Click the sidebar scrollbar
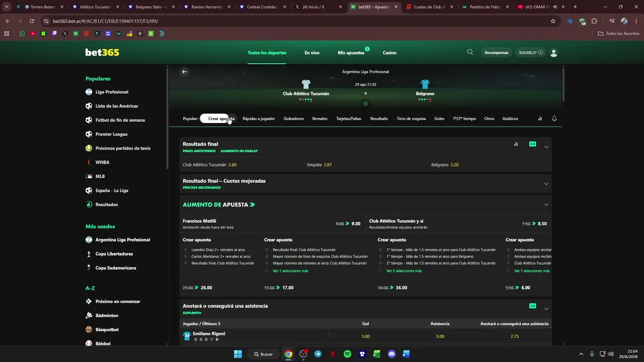The width and height of the screenshot is (644, 362). pyautogui.click(x=168, y=119)
